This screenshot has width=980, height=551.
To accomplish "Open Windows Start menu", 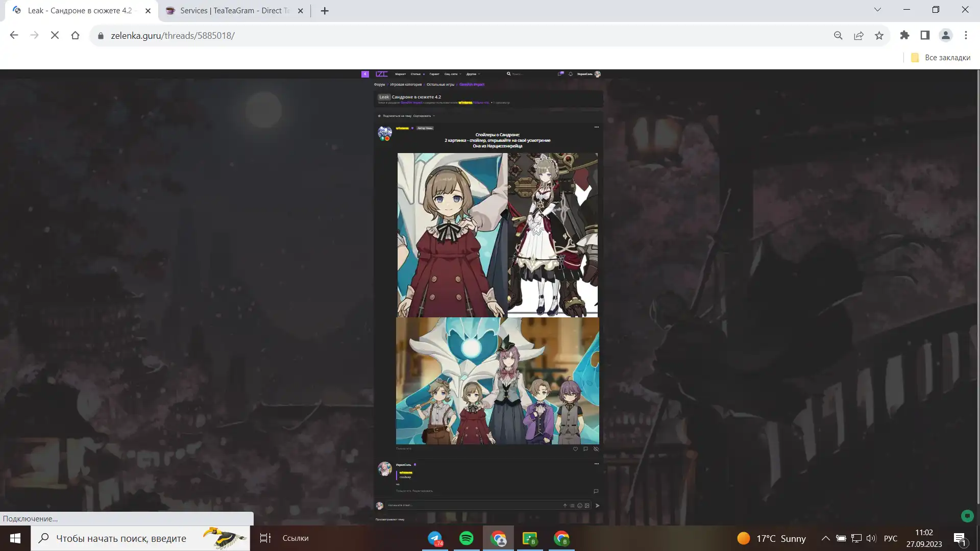I will tap(15, 538).
